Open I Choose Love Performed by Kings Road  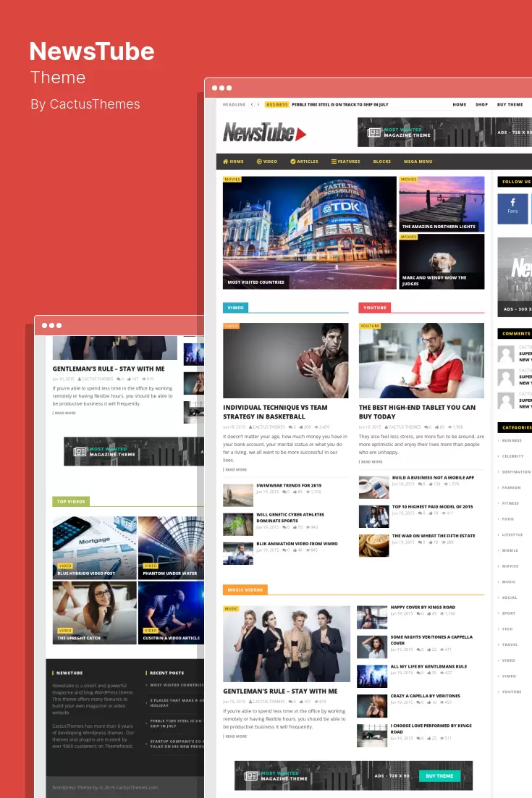tap(431, 728)
